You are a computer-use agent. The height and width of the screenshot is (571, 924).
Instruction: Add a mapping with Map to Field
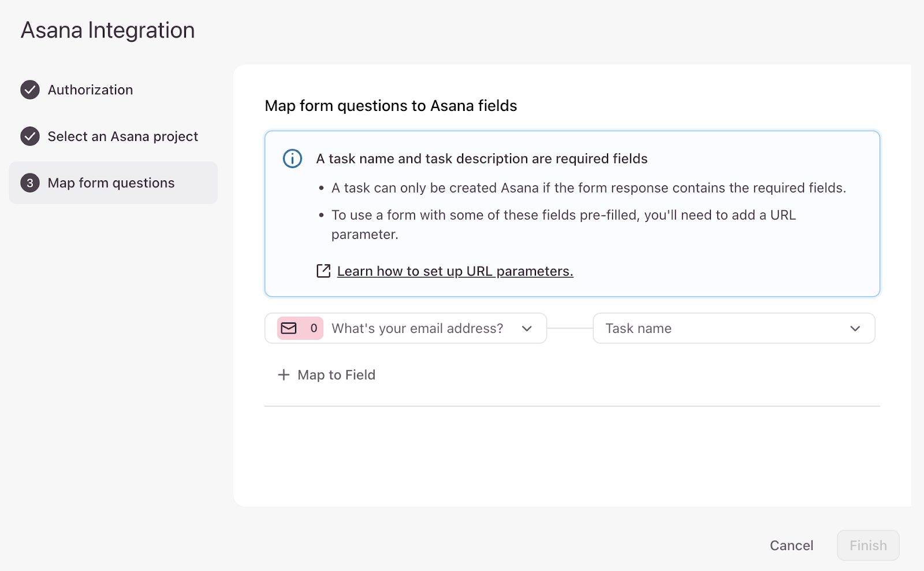click(336, 375)
